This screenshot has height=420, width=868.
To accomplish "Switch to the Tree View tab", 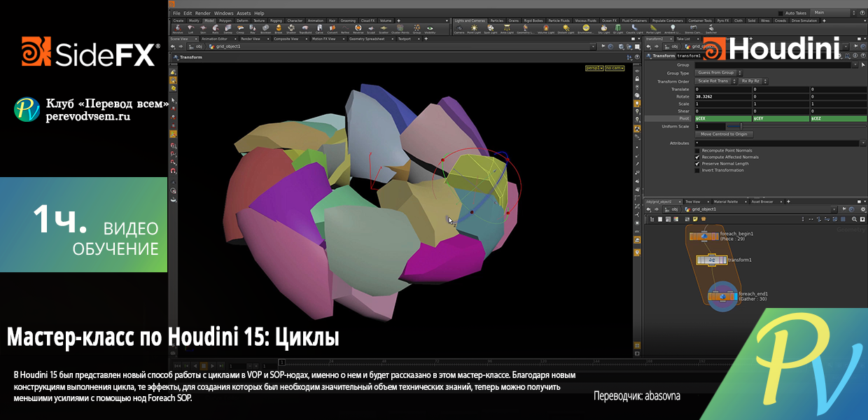I will tap(696, 202).
